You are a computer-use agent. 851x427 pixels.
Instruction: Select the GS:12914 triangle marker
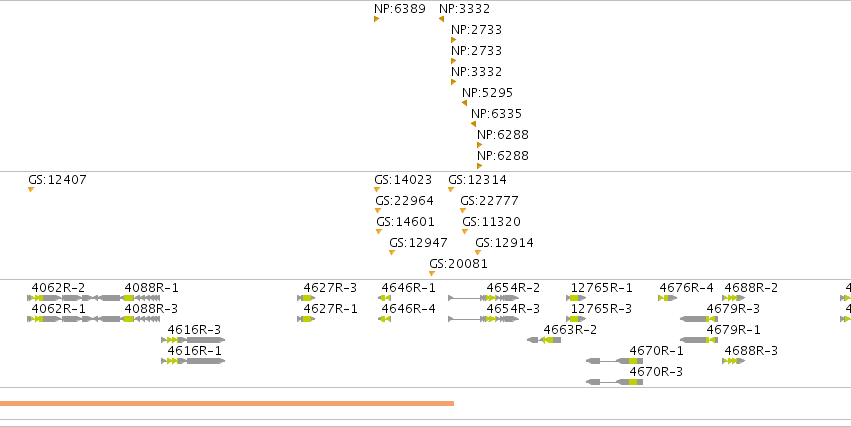pos(478,253)
